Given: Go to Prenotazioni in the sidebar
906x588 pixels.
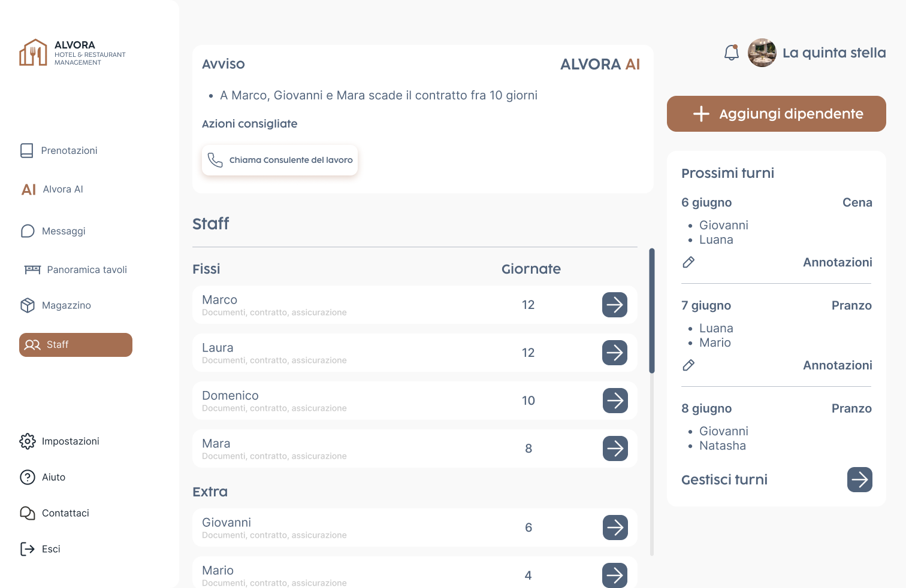Looking at the screenshot, I should point(68,150).
